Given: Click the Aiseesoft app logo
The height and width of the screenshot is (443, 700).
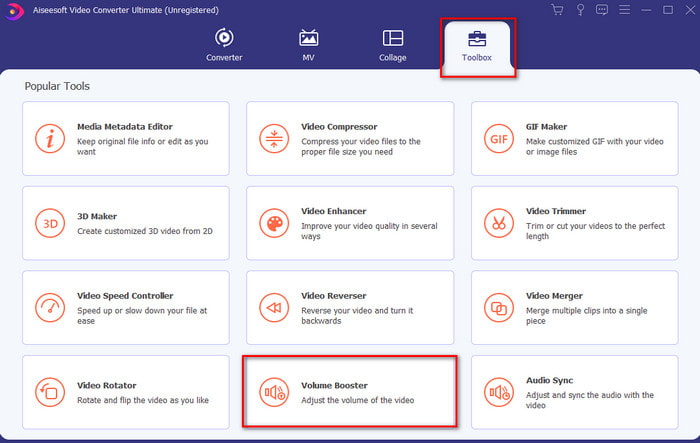Looking at the screenshot, I should tap(14, 11).
